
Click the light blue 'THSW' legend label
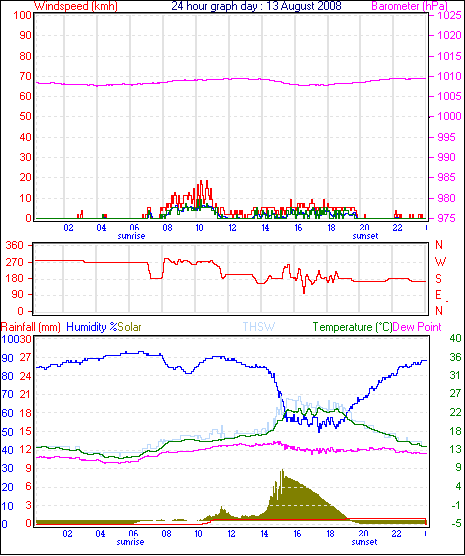[x=259, y=327]
